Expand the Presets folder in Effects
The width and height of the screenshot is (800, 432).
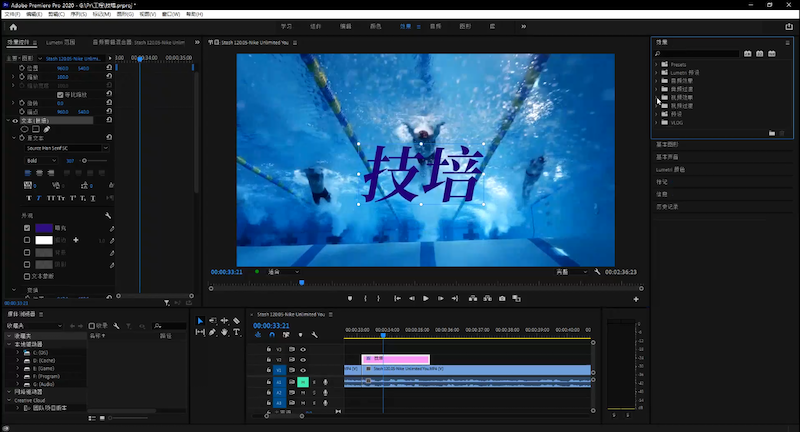point(657,64)
